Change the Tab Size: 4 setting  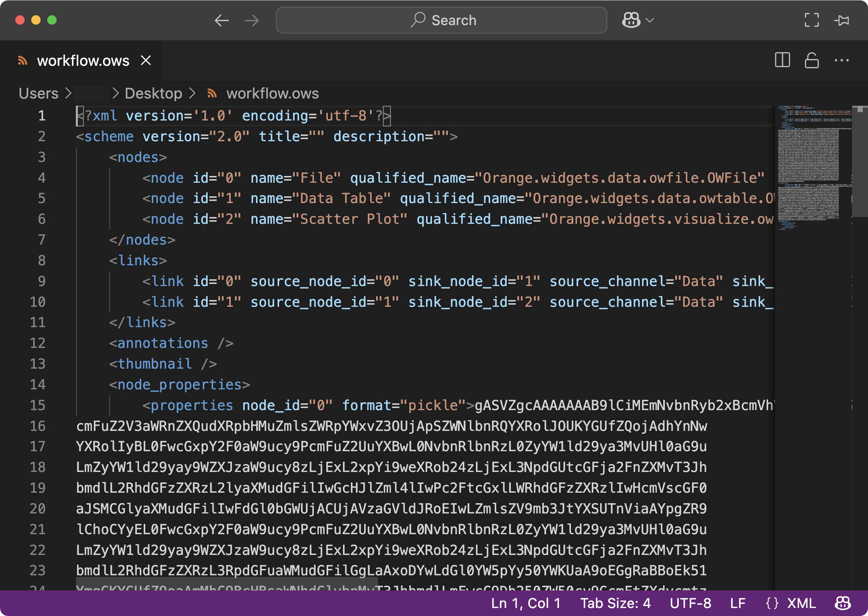click(x=615, y=603)
